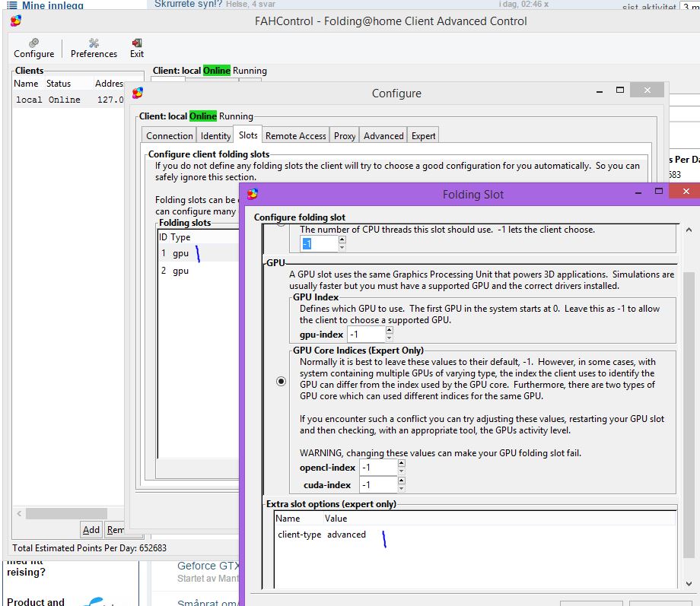Viewport: 700px width, 606px height.
Task: Select the GPU slot type radio button
Action: 281,382
